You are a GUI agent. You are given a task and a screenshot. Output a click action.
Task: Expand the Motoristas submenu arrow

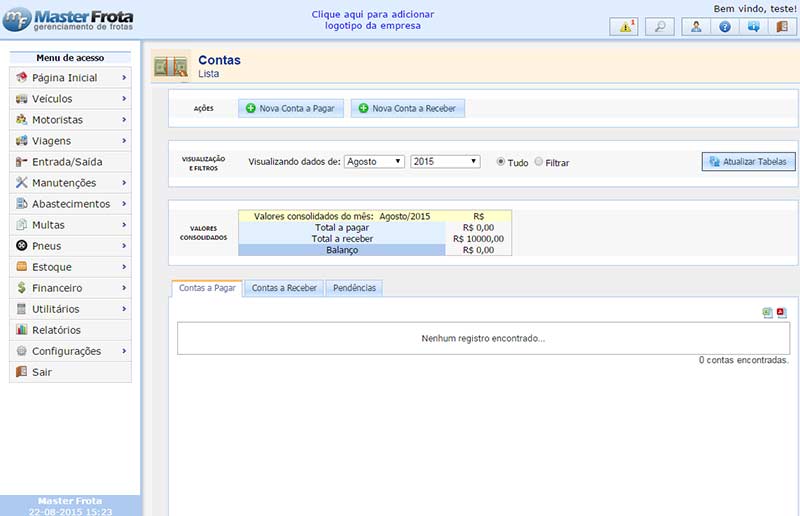coord(124,119)
